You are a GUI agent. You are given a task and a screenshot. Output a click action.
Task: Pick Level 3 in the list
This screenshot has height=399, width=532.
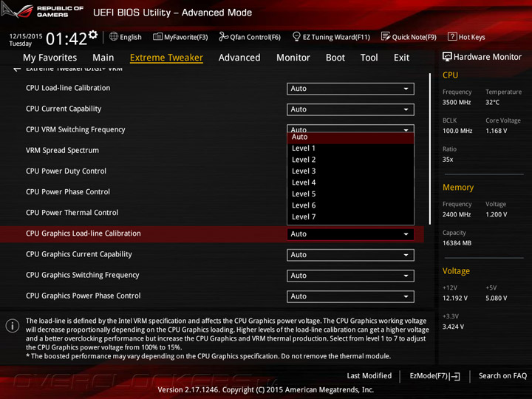350,171
